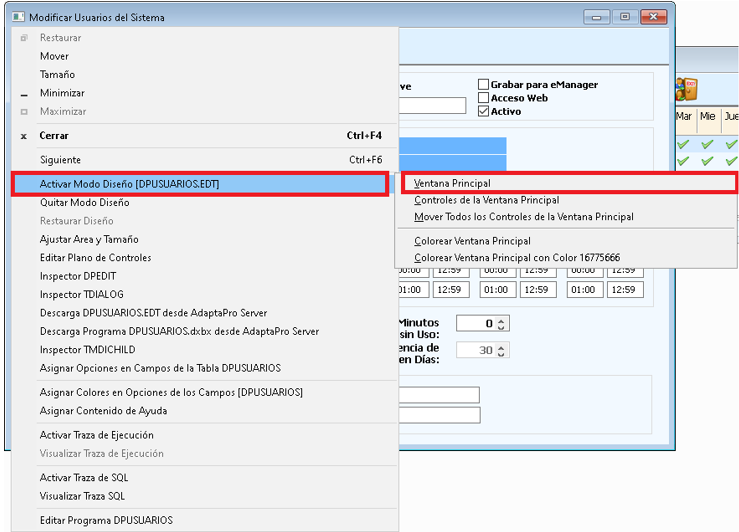Click Descarga DPUSUARIOS.EDT desde AdaptaPro Server
Screen dimensions: 739x532
click(153, 313)
